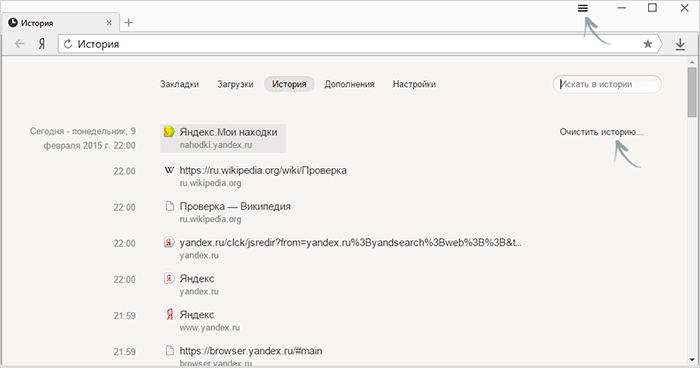Open ru.wikipedia.org/wiki/Проверка entry
Image resolution: width=700 pixels, height=368 pixels.
click(263, 170)
